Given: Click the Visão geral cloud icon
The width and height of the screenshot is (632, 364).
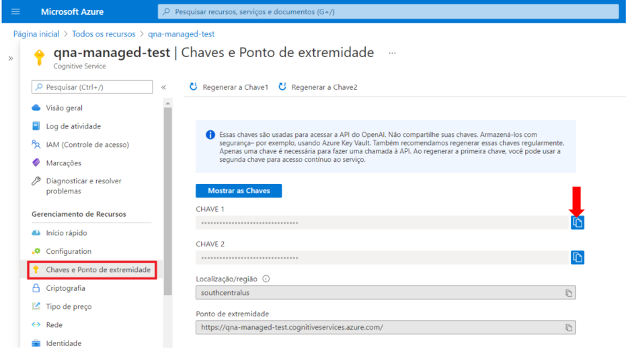Looking at the screenshot, I should (x=36, y=107).
